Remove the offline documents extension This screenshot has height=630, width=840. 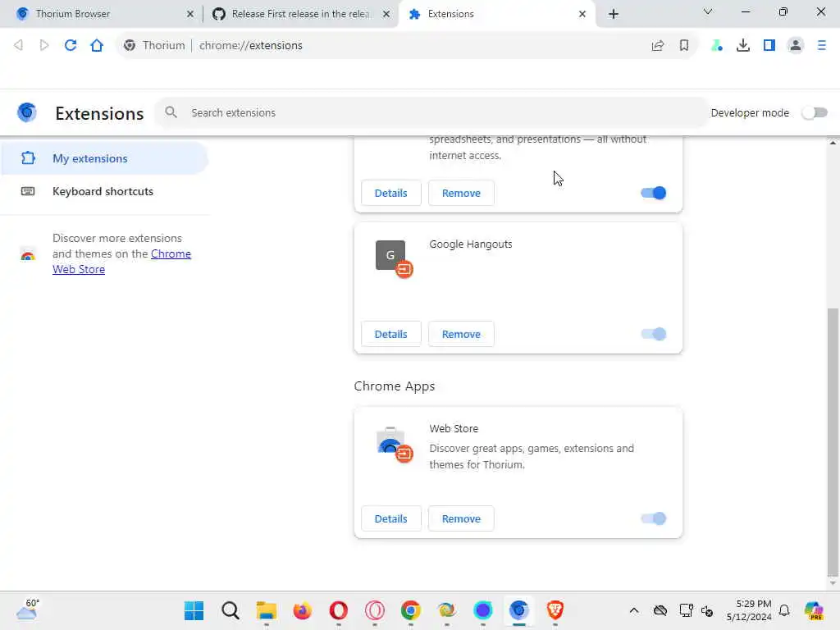461,193
